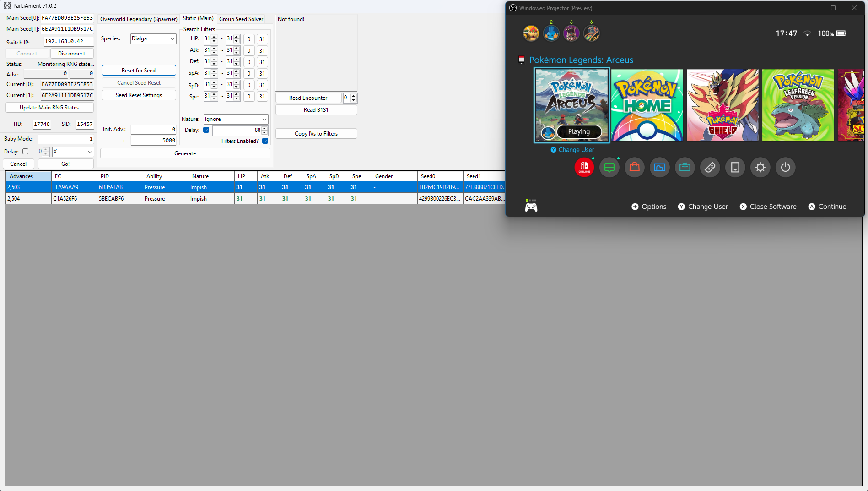Click Options in Switch footer
The width and height of the screenshot is (868, 491).
point(649,207)
